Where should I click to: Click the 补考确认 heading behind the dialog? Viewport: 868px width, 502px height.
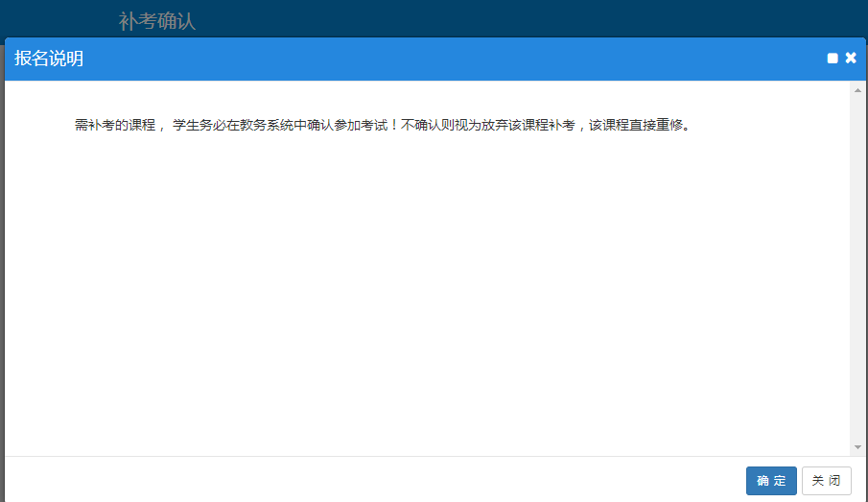pos(157,20)
